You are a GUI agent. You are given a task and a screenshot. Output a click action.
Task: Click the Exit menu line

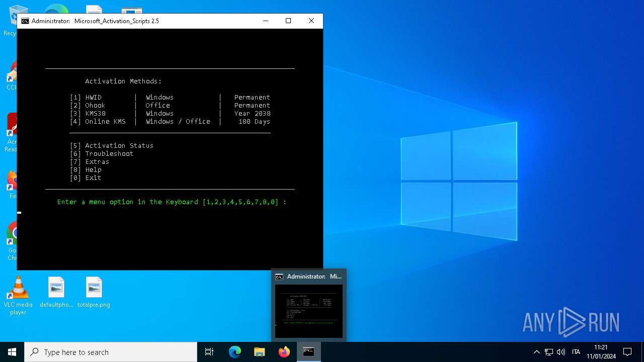[86, 178]
